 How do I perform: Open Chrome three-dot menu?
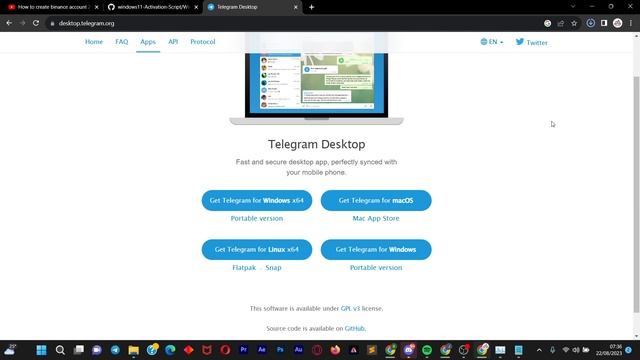[x=631, y=23]
